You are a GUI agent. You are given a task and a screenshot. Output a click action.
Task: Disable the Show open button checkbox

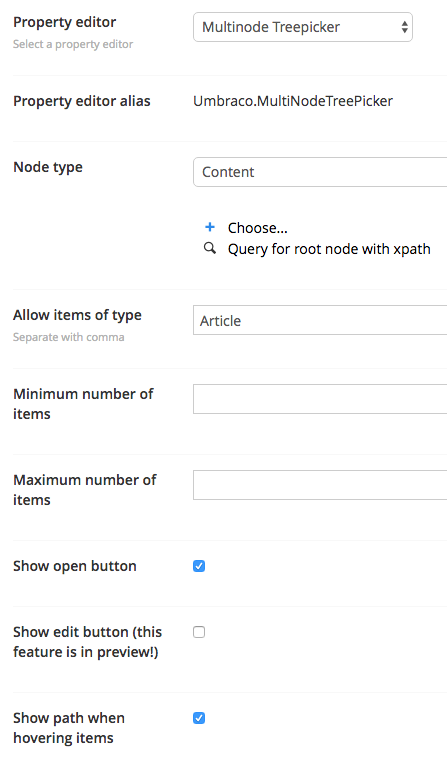(199, 566)
